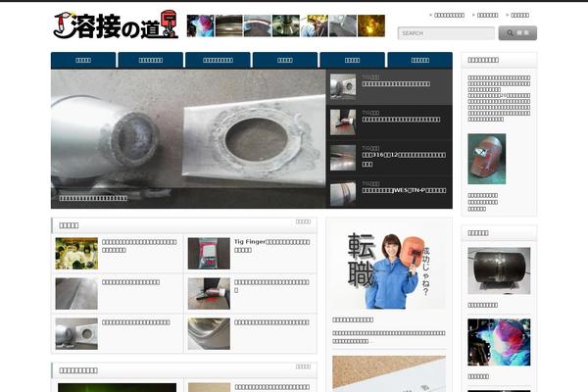588x392 pixels.
Task: Open the welder with yellow helmet thumbnail
Action: point(315,25)
